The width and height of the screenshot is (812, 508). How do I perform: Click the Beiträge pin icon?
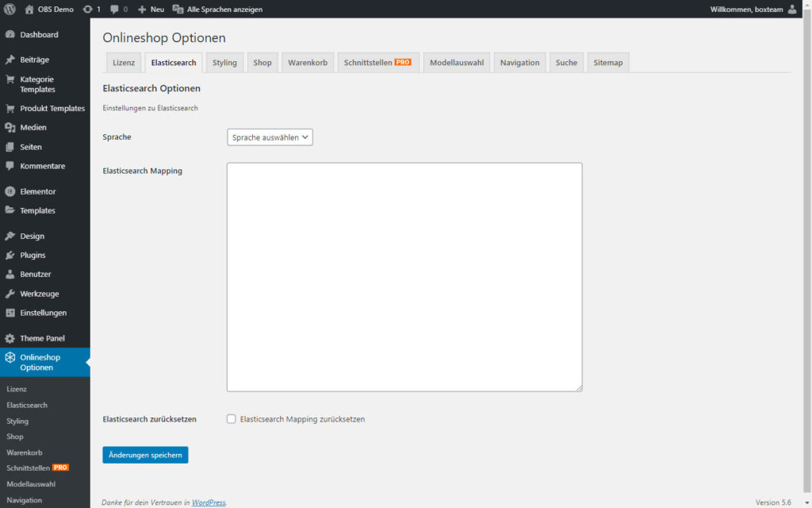coord(10,60)
